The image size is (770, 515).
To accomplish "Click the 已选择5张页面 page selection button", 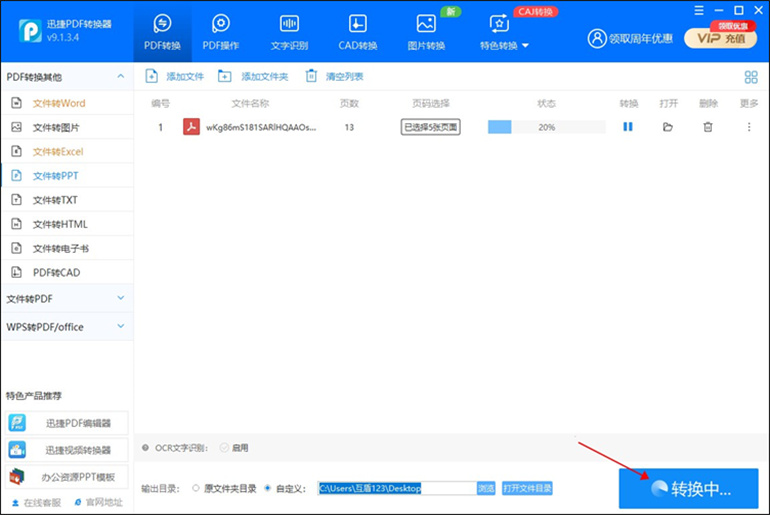I will (x=431, y=127).
